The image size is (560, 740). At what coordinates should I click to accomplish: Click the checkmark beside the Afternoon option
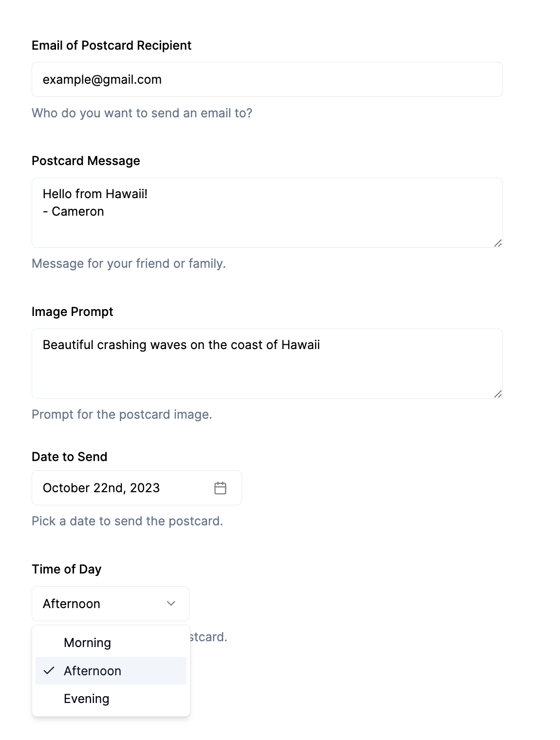click(x=49, y=671)
